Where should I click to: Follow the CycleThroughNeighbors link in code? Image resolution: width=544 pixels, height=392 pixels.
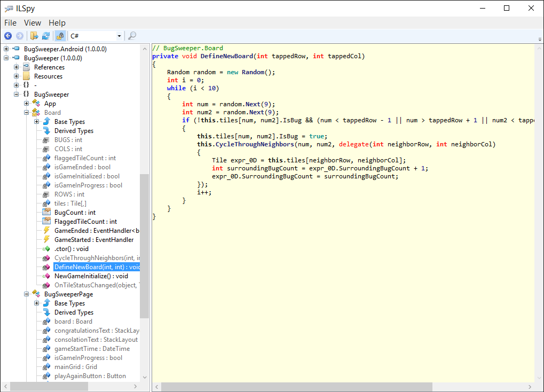point(255,144)
